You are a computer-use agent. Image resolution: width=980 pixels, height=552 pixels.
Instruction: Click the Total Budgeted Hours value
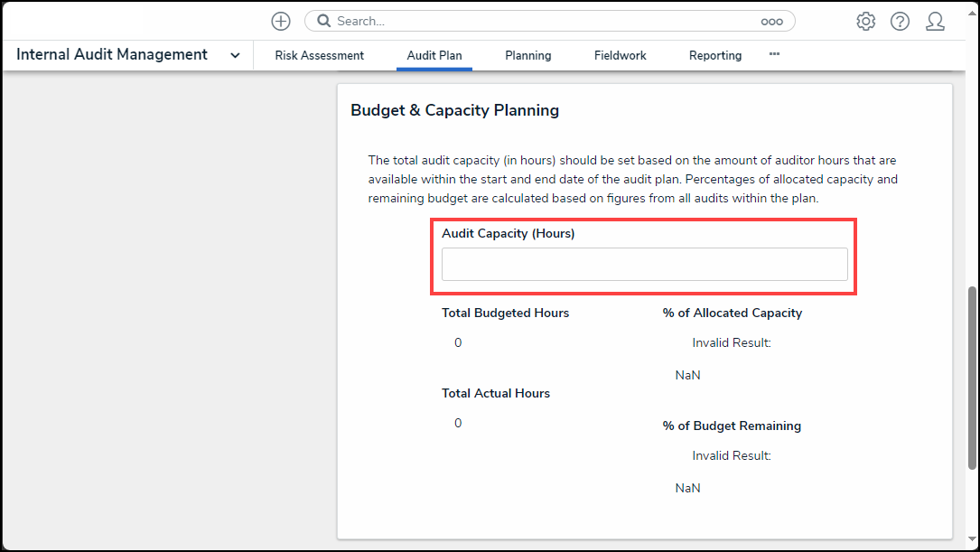[458, 342]
